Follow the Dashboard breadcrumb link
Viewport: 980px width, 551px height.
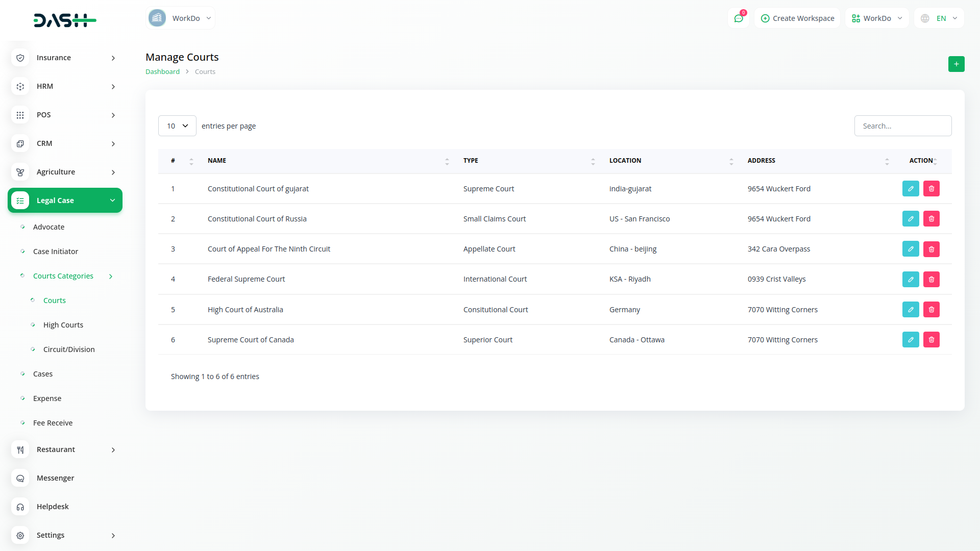(x=162, y=72)
